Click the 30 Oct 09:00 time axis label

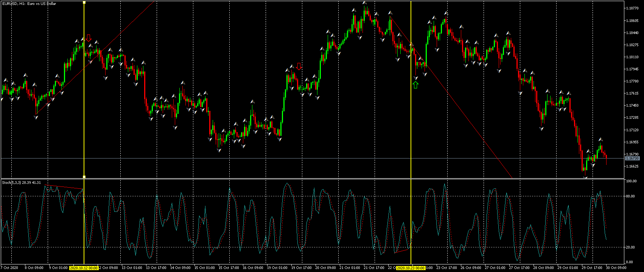[616, 268]
